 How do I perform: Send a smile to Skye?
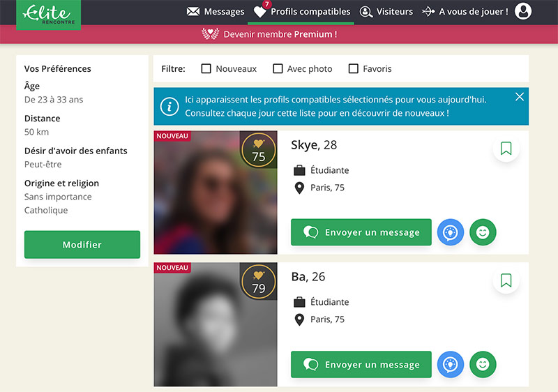click(x=483, y=232)
